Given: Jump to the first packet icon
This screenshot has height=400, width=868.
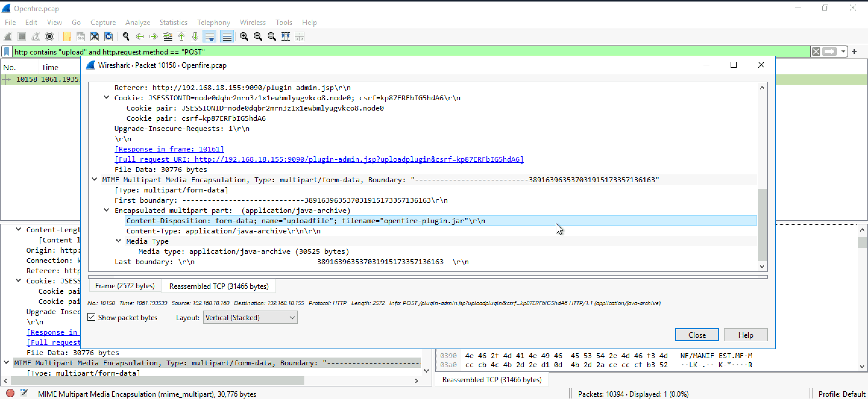Looking at the screenshot, I should click(181, 36).
